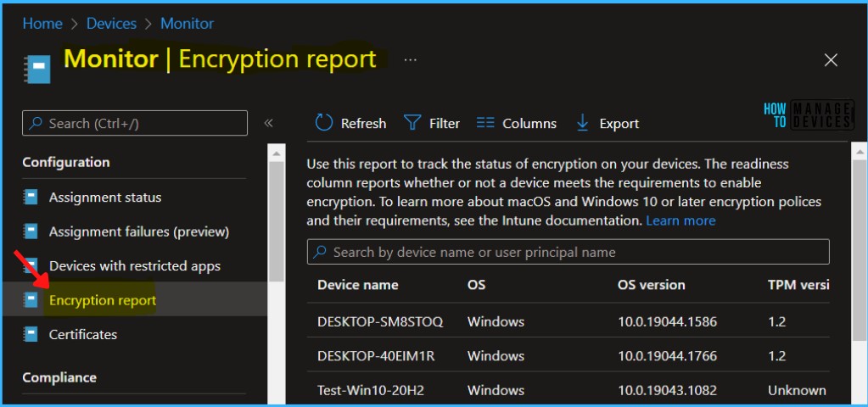The width and height of the screenshot is (868, 407).
Task: Click the sidebar Search (Ctrl+/) box
Action: click(135, 123)
